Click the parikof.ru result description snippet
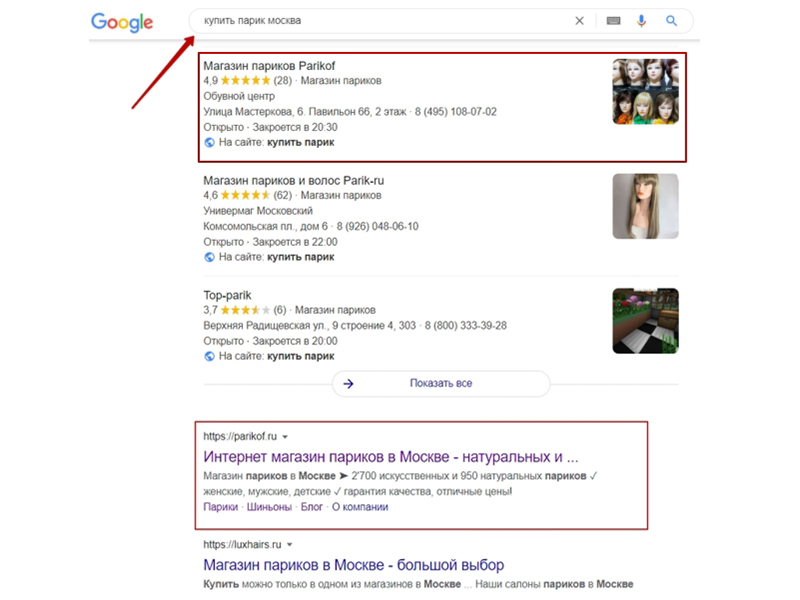 tap(400, 484)
